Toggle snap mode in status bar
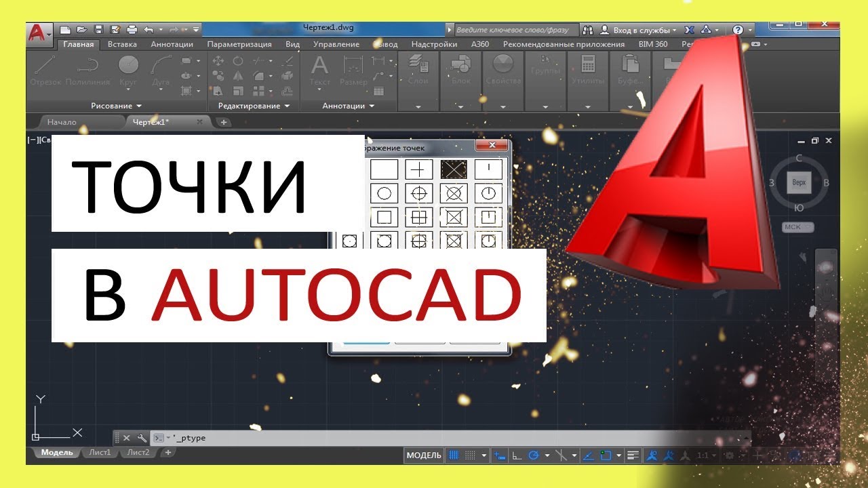This screenshot has width=868, height=488. coord(469,455)
